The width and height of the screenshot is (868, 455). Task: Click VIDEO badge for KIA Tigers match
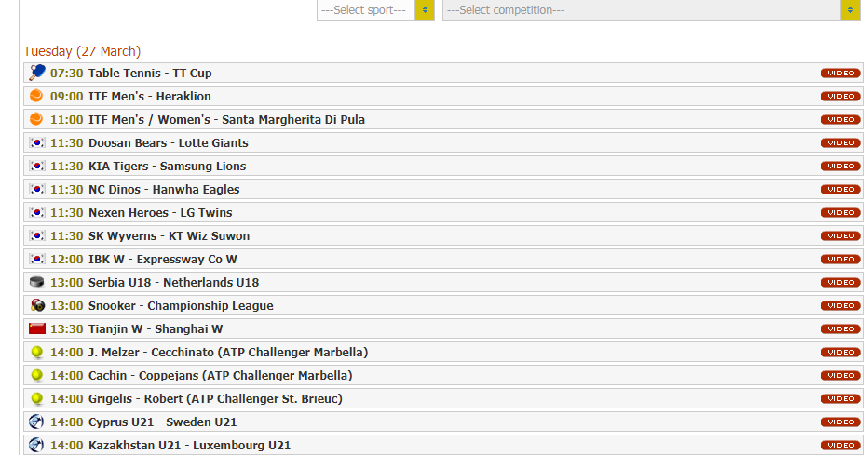[x=840, y=166]
